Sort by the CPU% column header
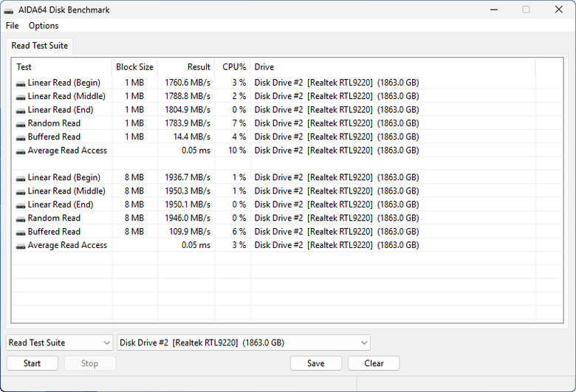The image size is (576, 392). [233, 67]
